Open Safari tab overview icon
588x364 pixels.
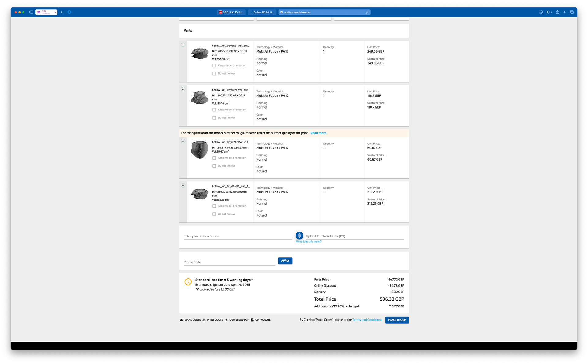click(571, 12)
